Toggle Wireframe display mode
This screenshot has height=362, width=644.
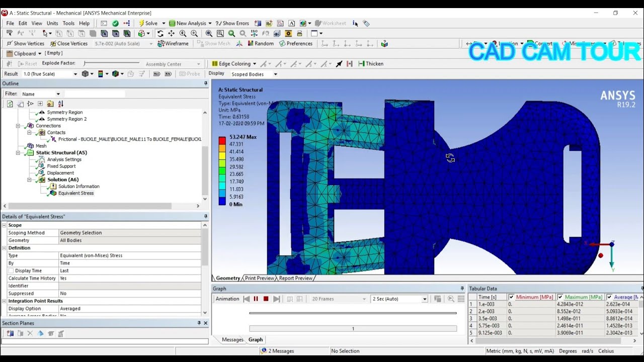(173, 44)
